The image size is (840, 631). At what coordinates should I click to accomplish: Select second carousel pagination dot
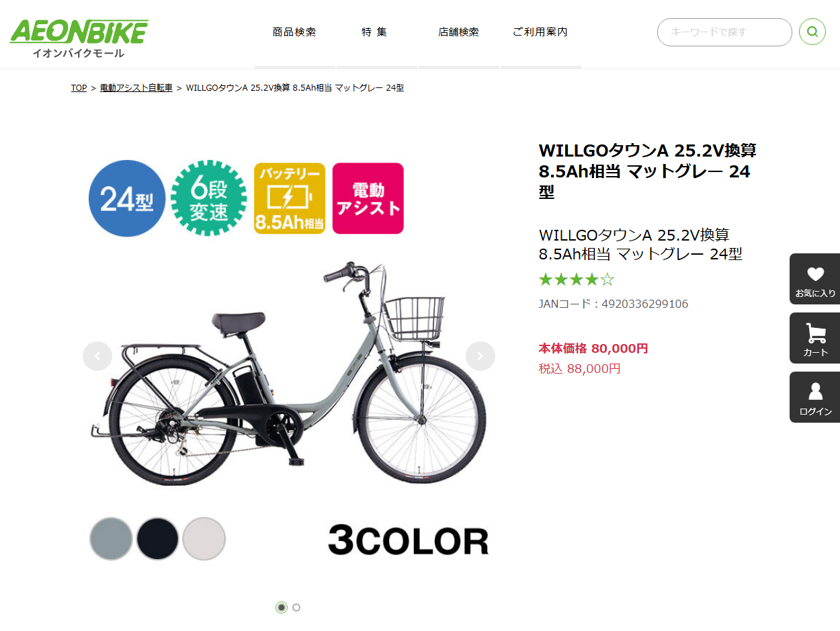[x=296, y=607]
